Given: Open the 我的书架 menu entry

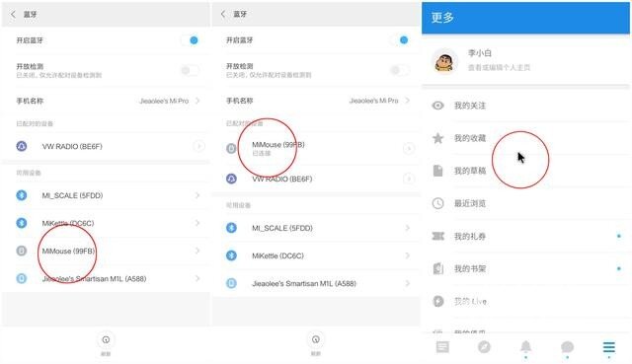Looking at the screenshot, I should [526, 268].
